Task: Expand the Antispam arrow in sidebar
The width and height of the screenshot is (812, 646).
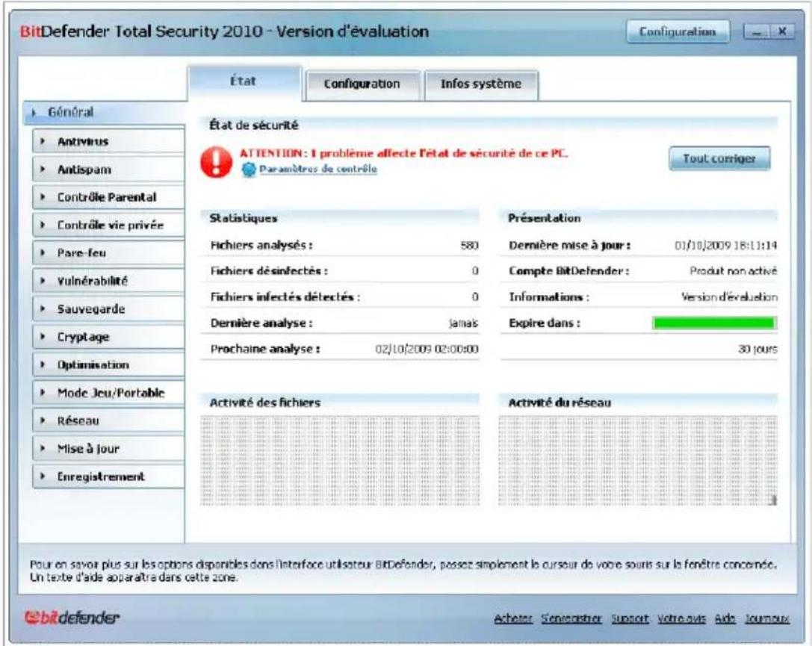Action: (43, 169)
